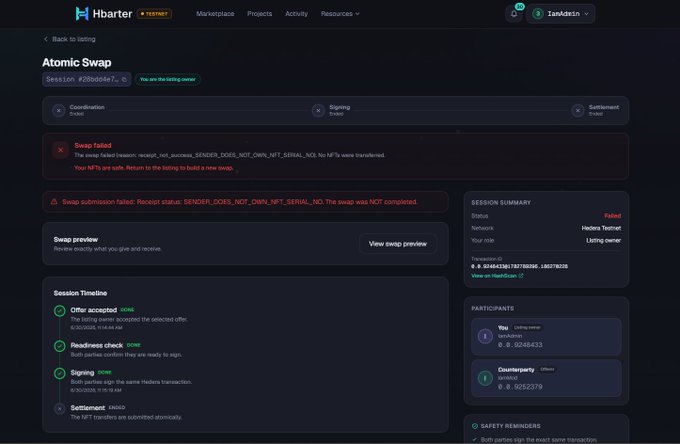This screenshot has height=444, width=680.
Task: Select the transaction ID value text
Action: pyautogui.click(x=519, y=266)
